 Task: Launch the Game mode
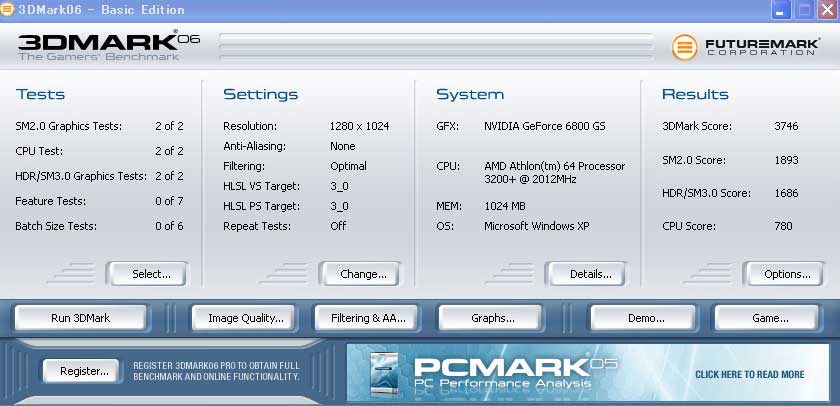click(x=767, y=318)
